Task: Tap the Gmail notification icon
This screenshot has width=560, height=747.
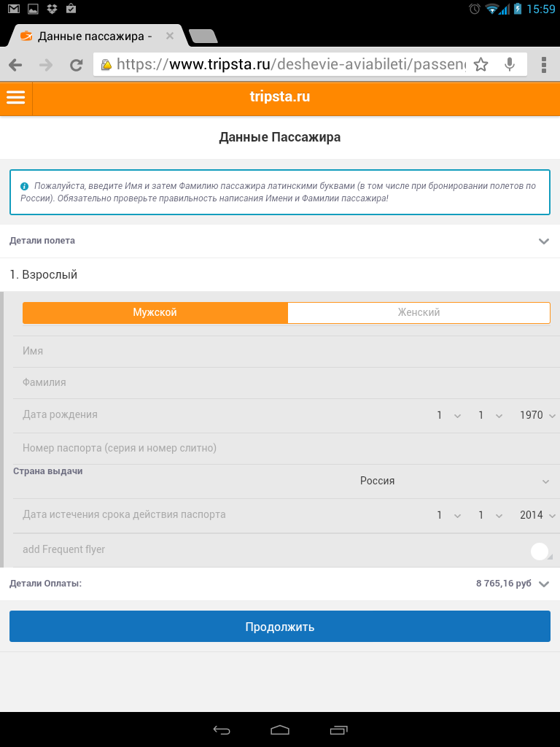Action: [14, 9]
